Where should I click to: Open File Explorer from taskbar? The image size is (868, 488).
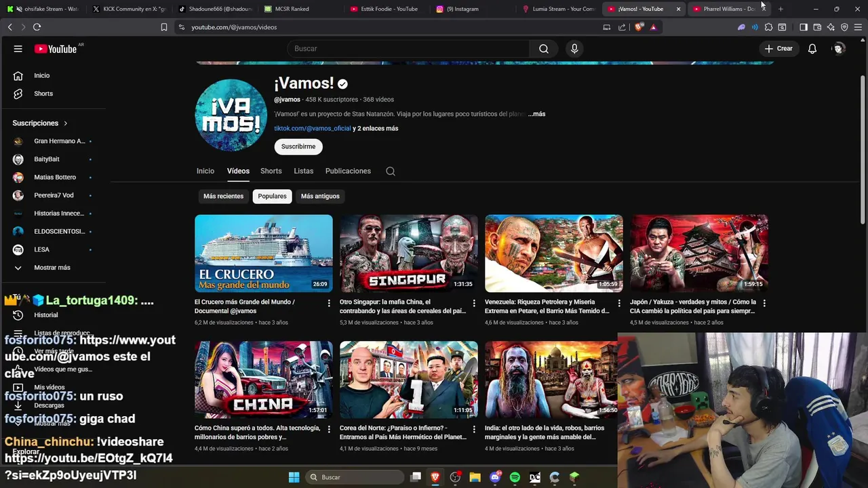click(475, 477)
